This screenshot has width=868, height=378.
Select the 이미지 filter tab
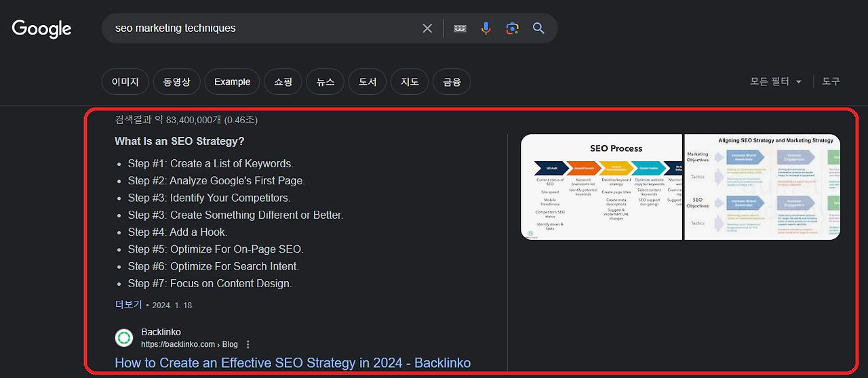tap(125, 82)
